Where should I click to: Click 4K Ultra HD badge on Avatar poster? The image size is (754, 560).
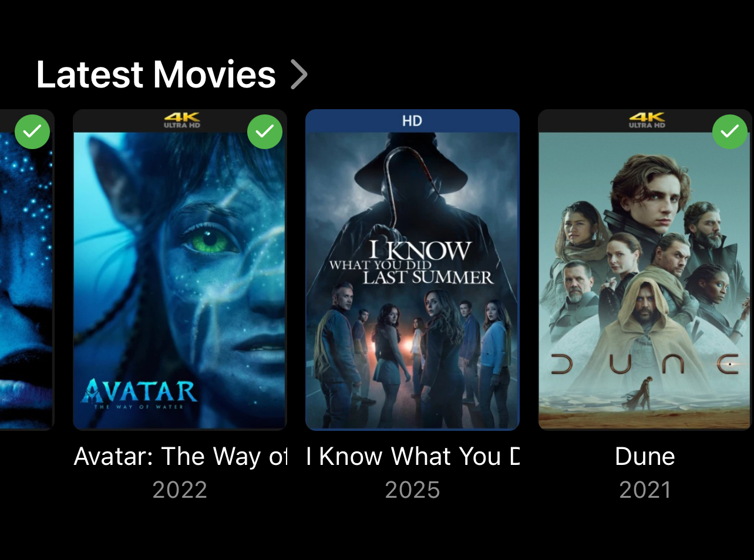click(x=181, y=121)
